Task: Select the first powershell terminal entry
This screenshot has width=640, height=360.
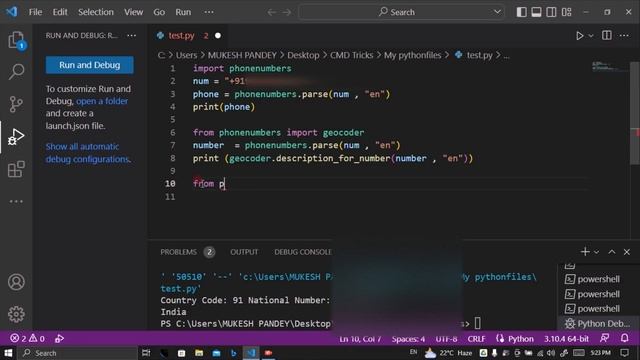Action: 592,279
